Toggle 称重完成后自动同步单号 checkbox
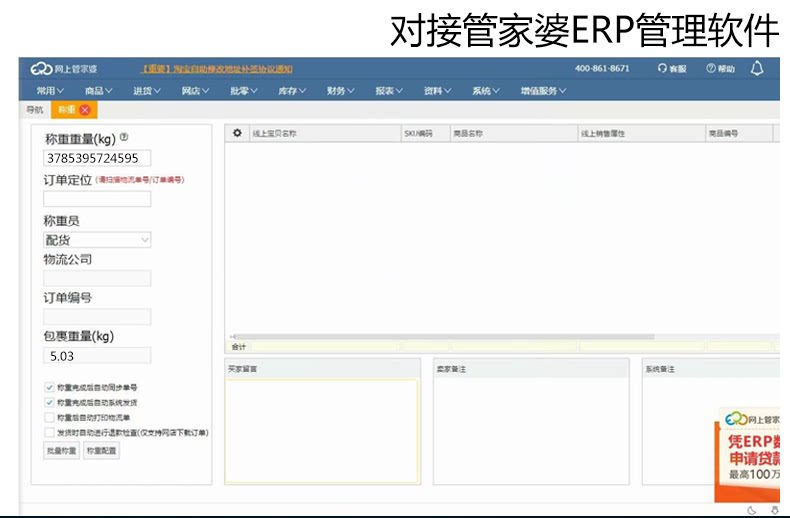 point(49,387)
